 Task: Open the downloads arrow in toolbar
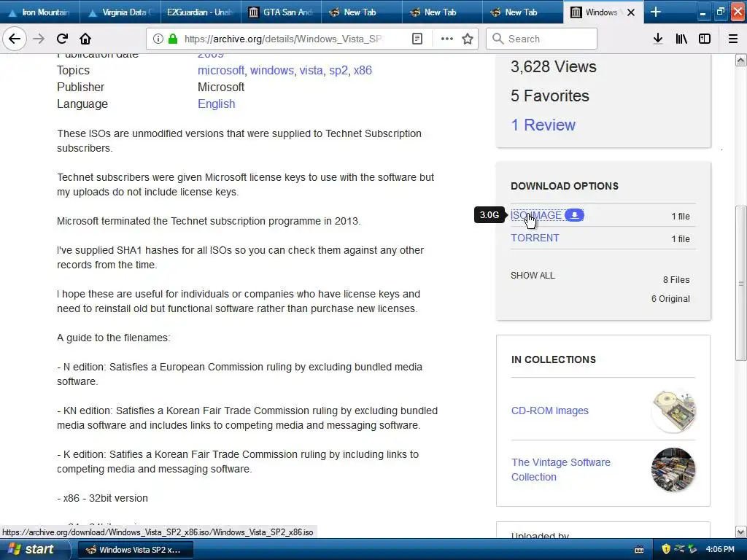657,39
